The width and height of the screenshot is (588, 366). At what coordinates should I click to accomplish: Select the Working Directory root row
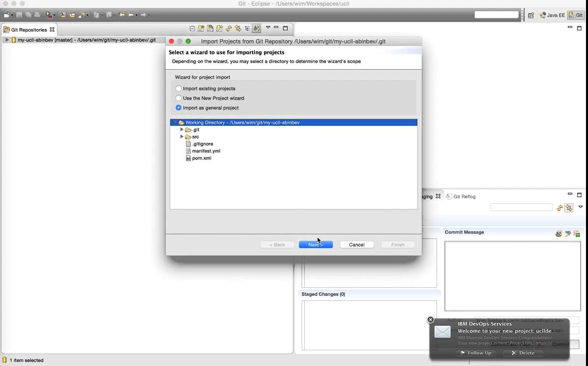point(293,123)
